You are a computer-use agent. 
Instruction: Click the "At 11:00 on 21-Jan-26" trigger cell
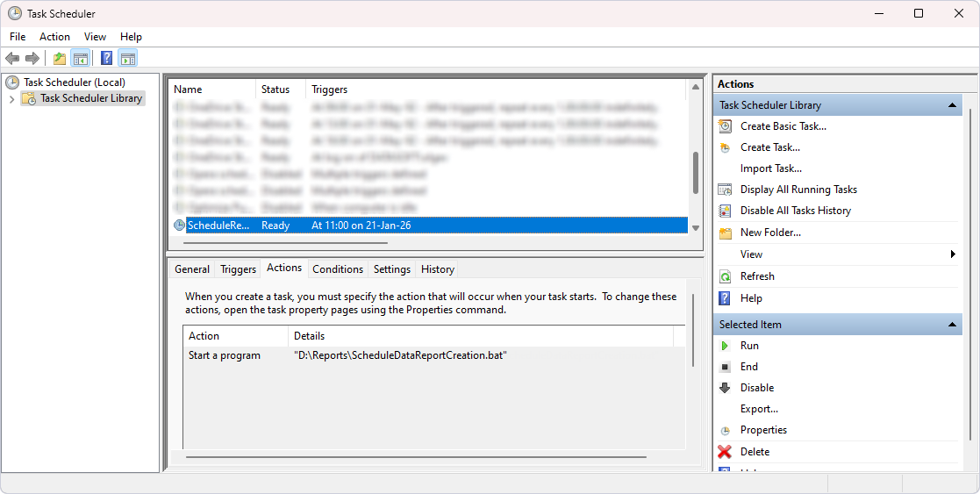(361, 226)
